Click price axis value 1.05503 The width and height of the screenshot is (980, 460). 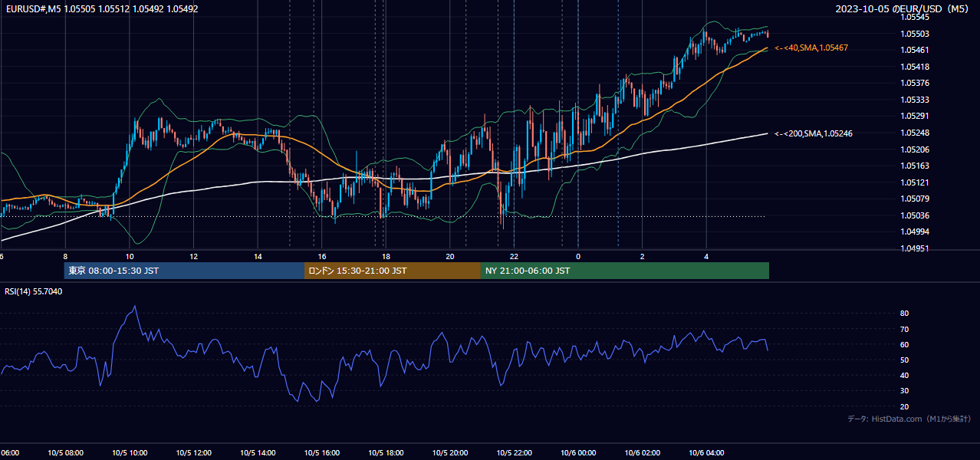coord(915,34)
